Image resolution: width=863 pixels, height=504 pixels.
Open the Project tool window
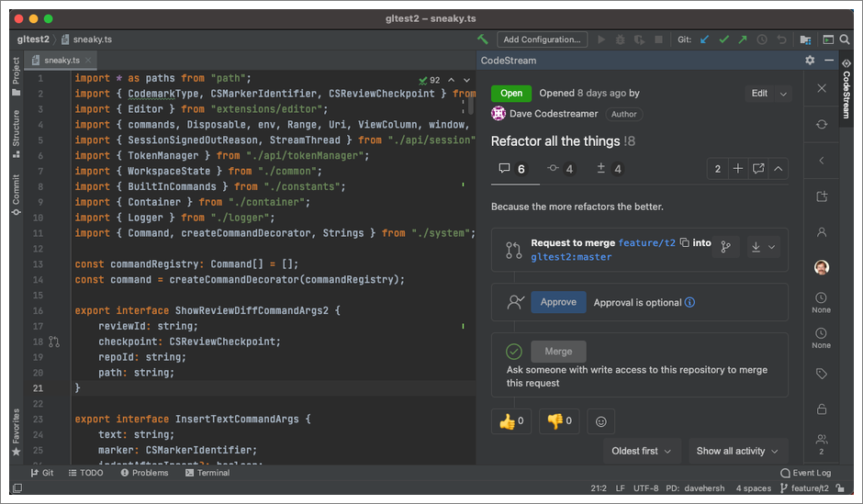(x=16, y=75)
